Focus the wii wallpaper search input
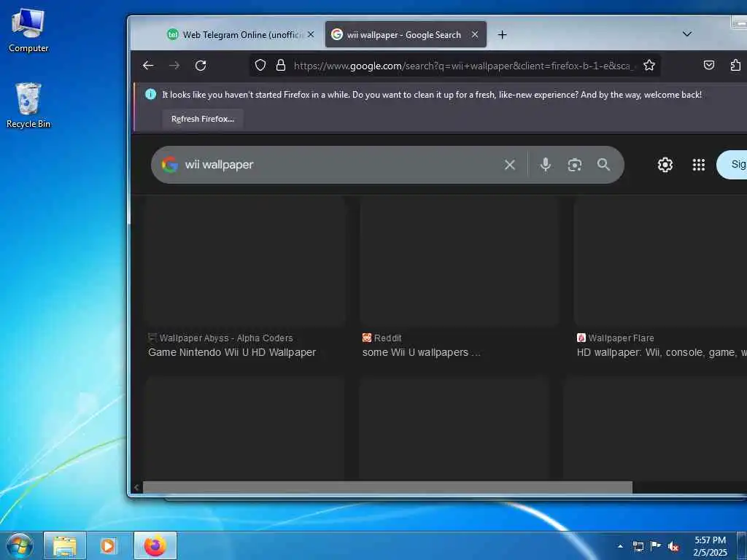The width and height of the screenshot is (747, 560). pos(341,165)
